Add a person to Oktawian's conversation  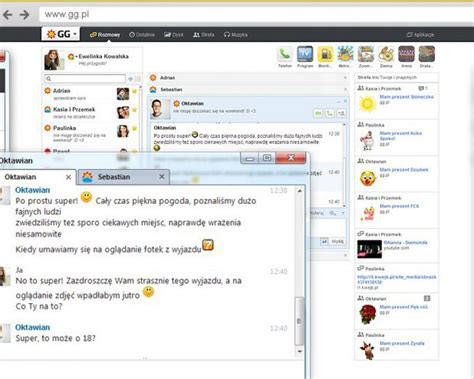pos(341,114)
